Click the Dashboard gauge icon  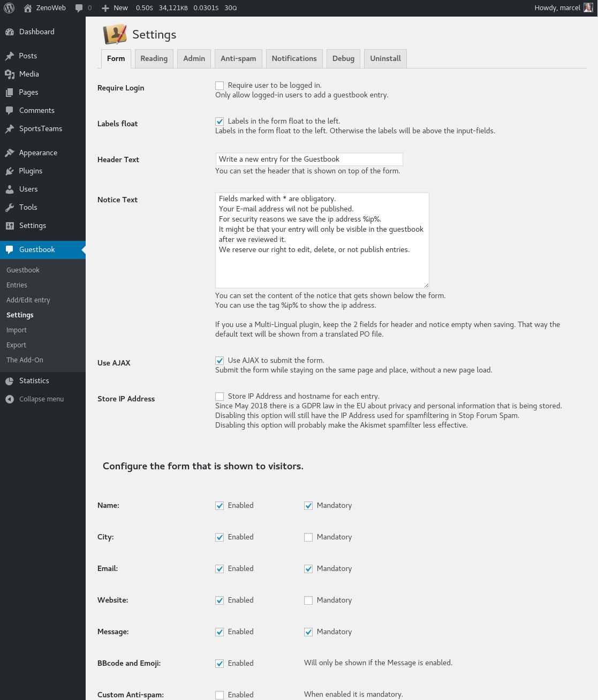click(x=10, y=32)
